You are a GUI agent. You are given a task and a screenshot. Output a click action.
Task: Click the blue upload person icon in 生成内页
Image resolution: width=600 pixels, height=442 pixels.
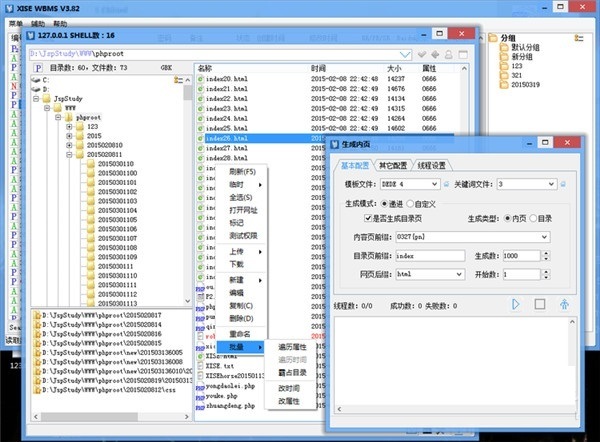click(564, 305)
